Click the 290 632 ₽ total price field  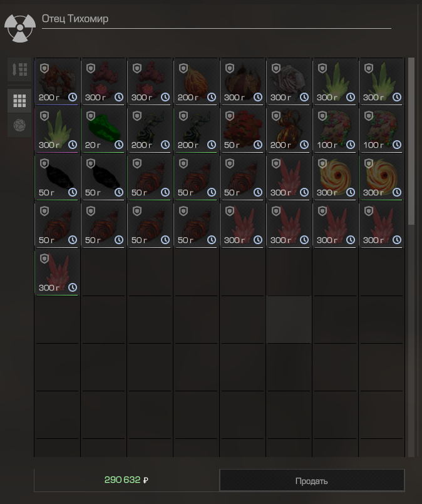click(126, 480)
